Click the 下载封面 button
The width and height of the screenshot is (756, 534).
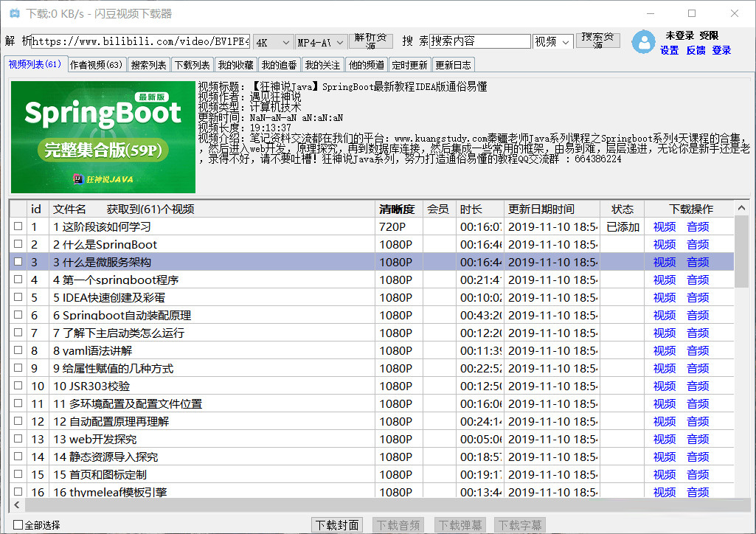pyautogui.click(x=337, y=525)
